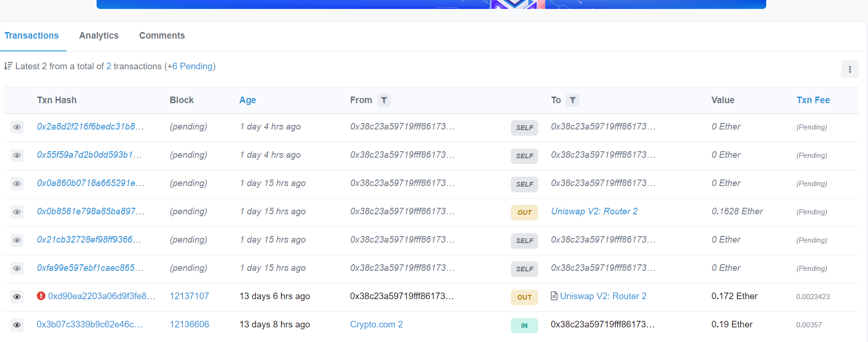Click the Txn Fee column header
The height and width of the screenshot is (342, 868).
tap(813, 100)
